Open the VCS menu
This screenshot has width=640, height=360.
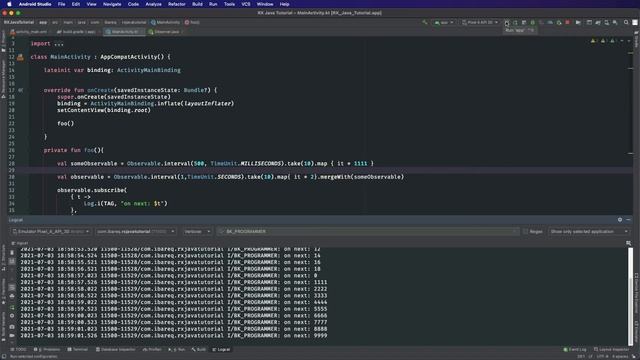point(246,4)
